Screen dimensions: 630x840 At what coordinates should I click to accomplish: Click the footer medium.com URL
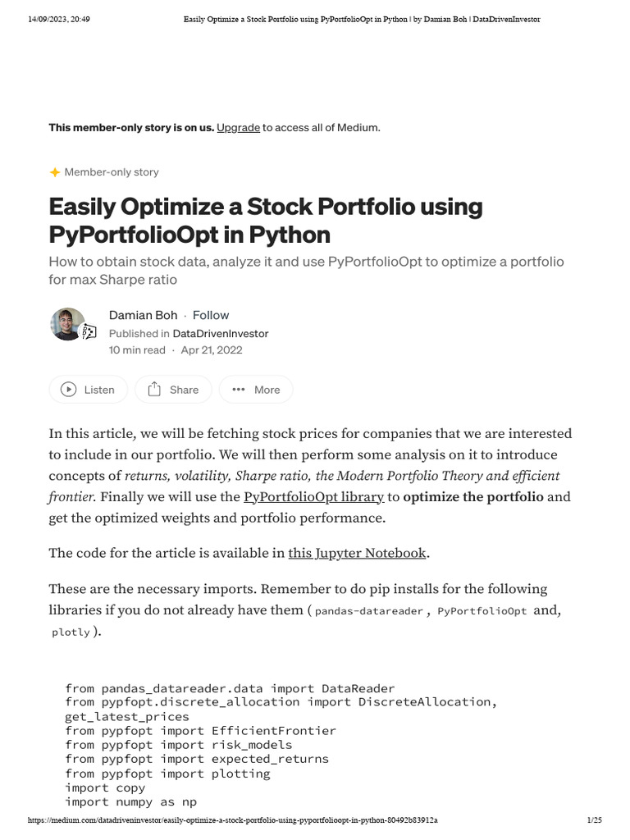(232, 820)
